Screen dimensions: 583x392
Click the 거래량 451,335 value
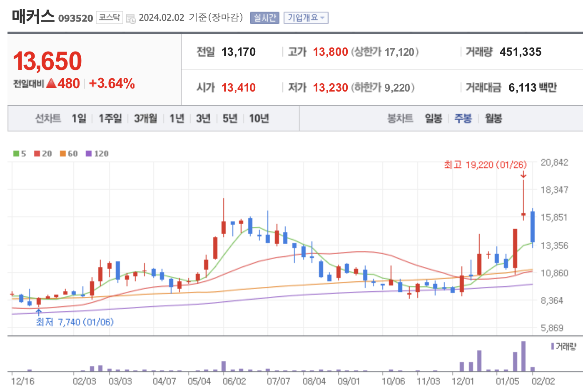[x=521, y=52]
